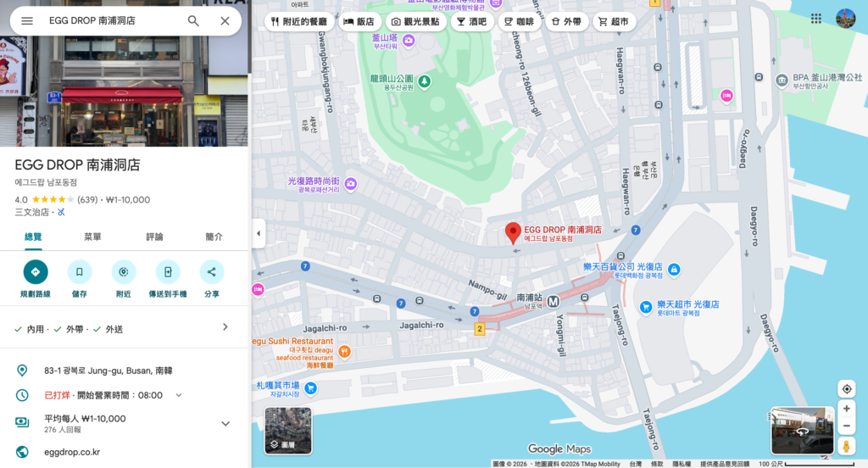The height and width of the screenshot is (468, 868).
Task: Click the 提供產品意見回饋 link
Action: tap(725, 464)
